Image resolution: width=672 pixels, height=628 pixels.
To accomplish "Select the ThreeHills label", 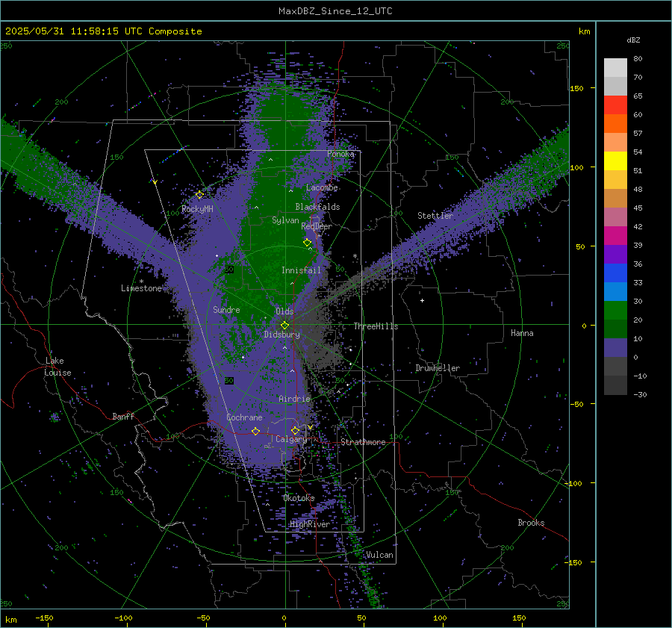I will click(x=376, y=326).
